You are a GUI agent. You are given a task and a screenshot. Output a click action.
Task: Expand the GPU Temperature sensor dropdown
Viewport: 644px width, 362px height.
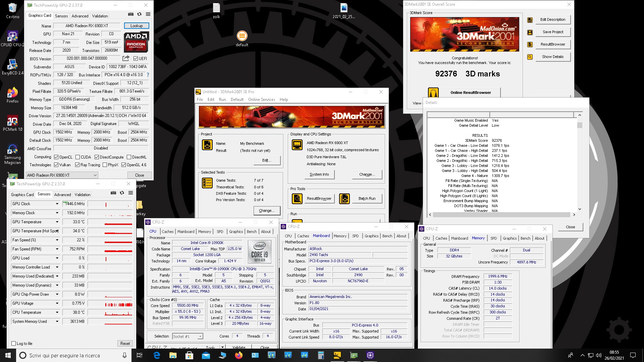tap(57, 222)
